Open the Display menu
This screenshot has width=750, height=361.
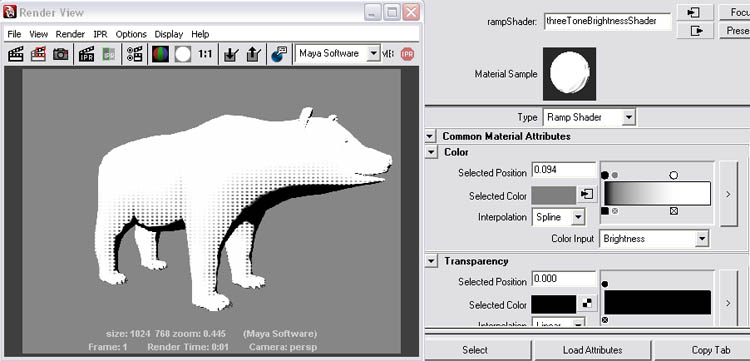[x=168, y=34]
